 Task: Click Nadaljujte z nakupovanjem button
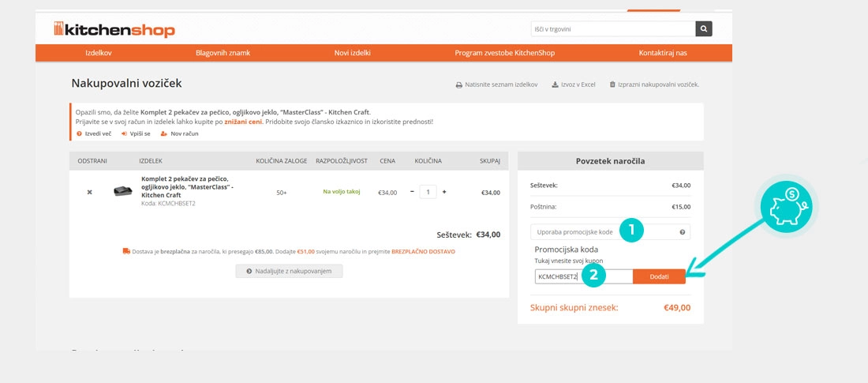point(289,271)
